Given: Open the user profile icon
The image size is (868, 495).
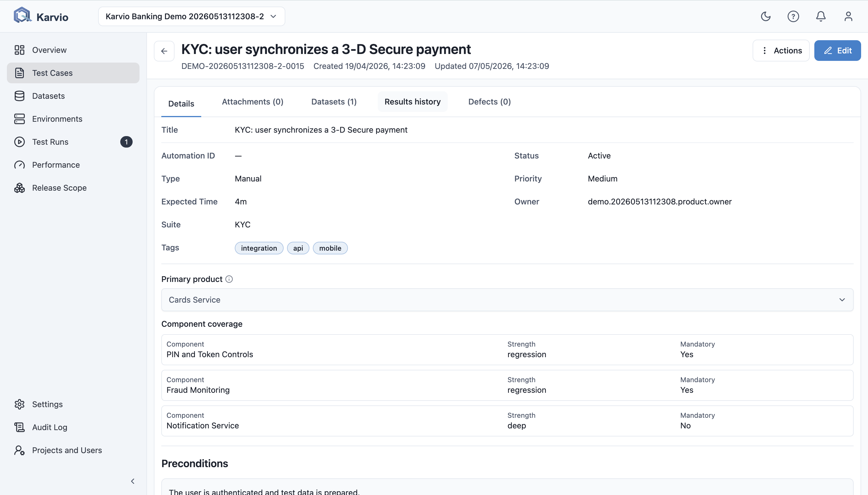Looking at the screenshot, I should pyautogui.click(x=848, y=16).
